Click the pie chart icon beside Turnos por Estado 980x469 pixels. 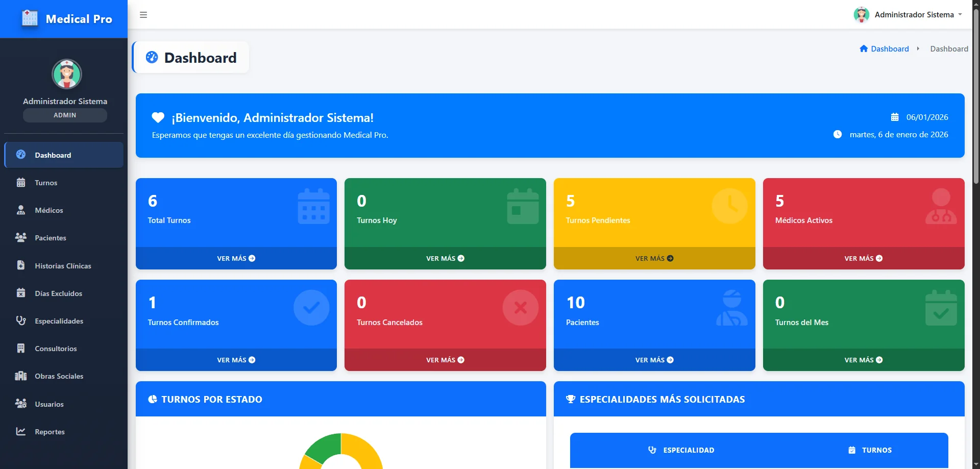pos(153,399)
